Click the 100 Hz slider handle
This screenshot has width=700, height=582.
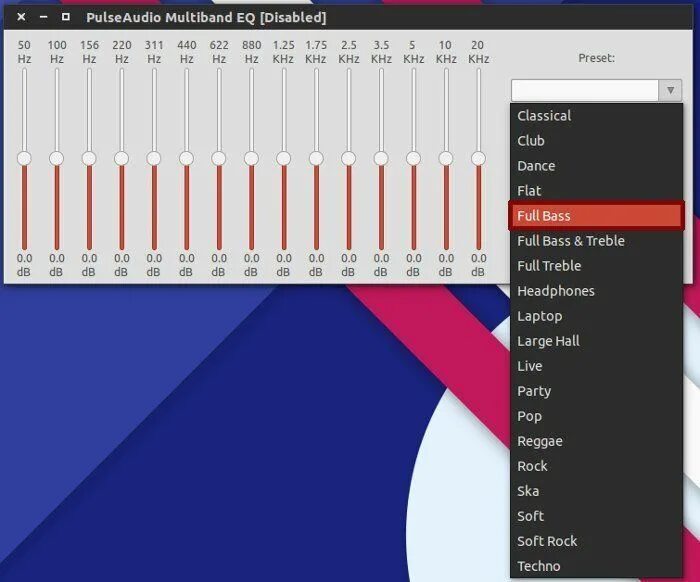(57, 158)
